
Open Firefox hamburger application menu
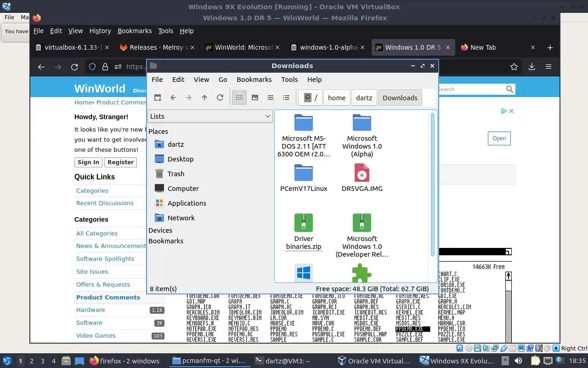(548, 67)
